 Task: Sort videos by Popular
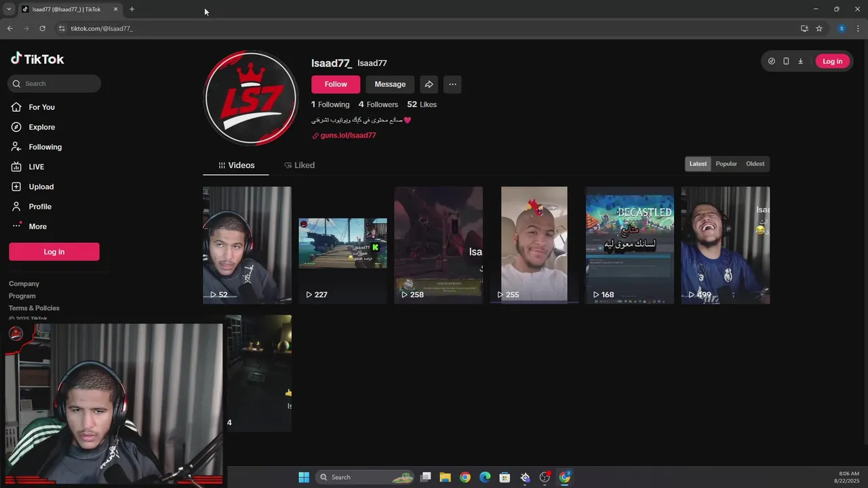726,164
